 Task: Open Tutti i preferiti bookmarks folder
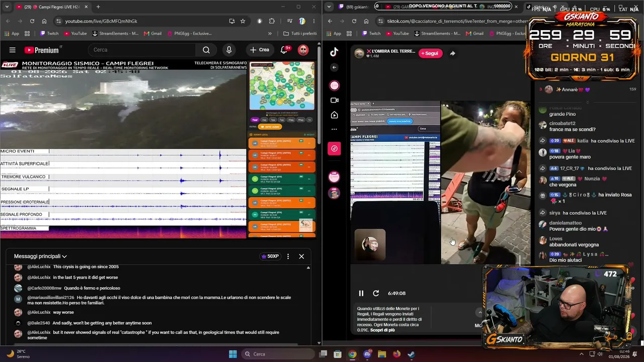click(300, 34)
